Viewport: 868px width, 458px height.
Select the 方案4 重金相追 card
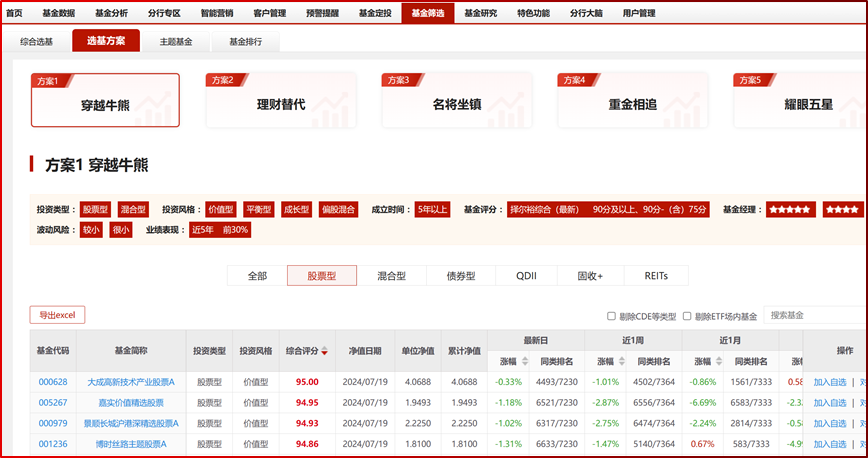633,100
